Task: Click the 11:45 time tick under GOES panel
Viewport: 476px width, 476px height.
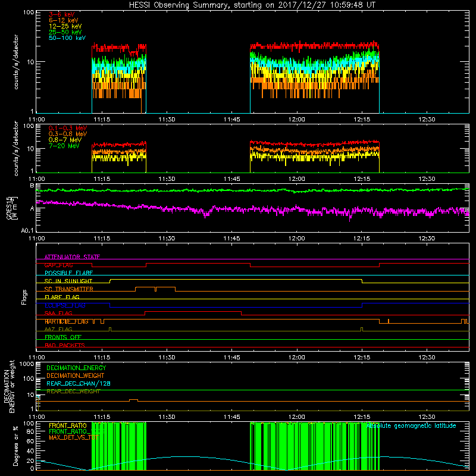Action: pyautogui.click(x=231, y=239)
